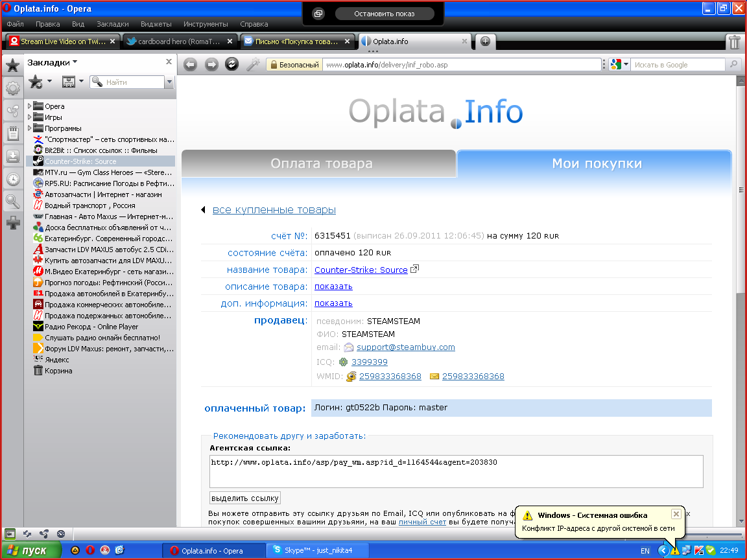The width and height of the screenshot is (747, 560).
Task: Click the Google search input field
Action: tap(678, 65)
